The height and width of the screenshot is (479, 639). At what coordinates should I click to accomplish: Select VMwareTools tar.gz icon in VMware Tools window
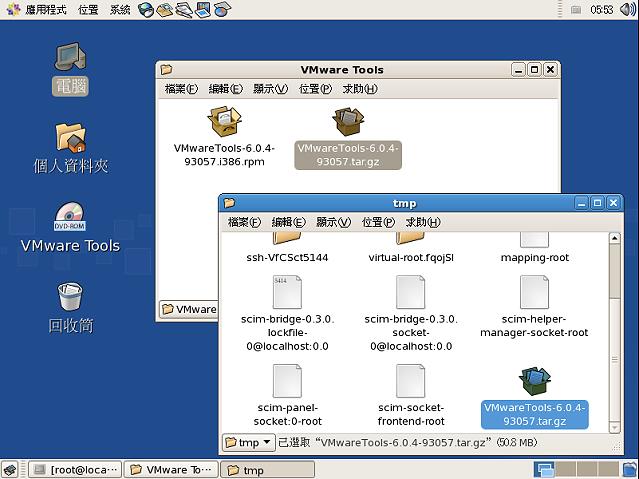[x=348, y=121]
